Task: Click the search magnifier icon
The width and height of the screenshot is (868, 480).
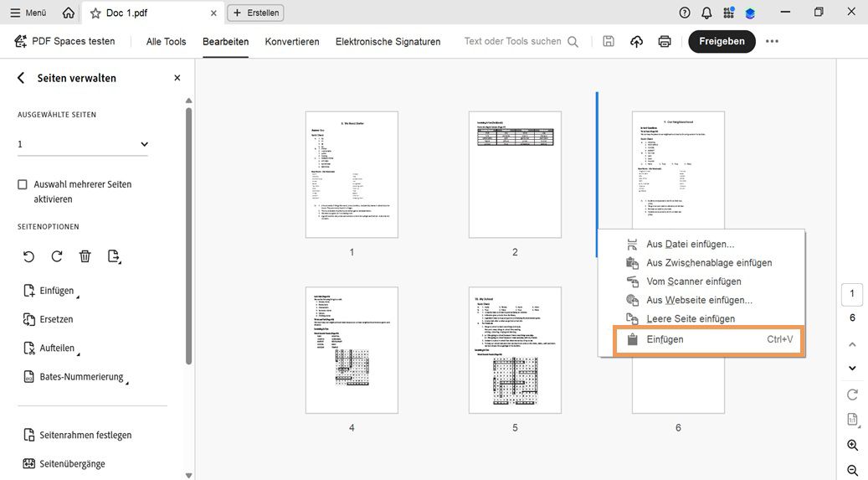Action: (573, 42)
